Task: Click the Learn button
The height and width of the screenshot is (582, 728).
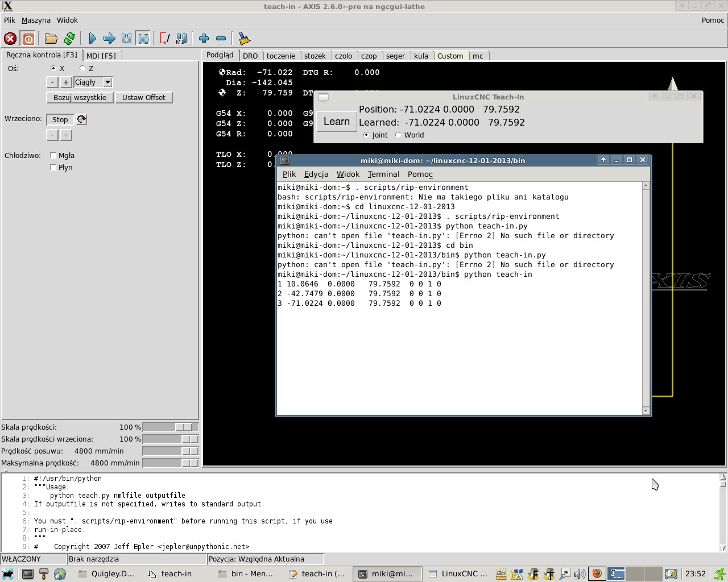Action: point(337,122)
